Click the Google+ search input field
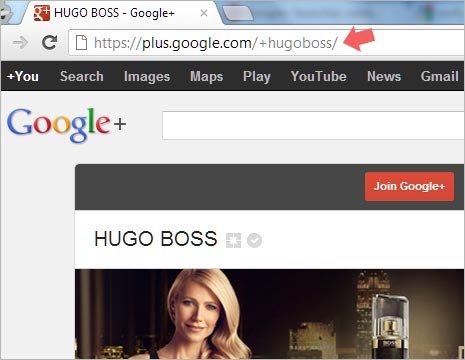 click(x=313, y=126)
